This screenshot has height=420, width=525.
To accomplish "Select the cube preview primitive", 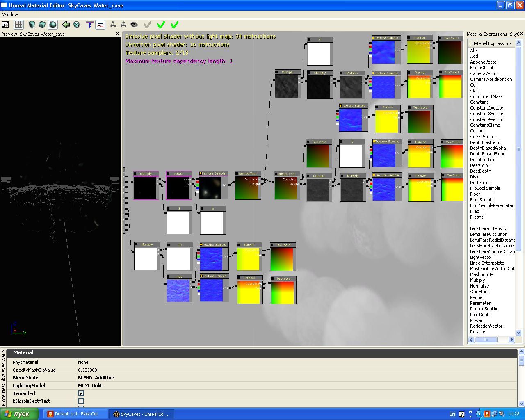I will coord(42,25).
